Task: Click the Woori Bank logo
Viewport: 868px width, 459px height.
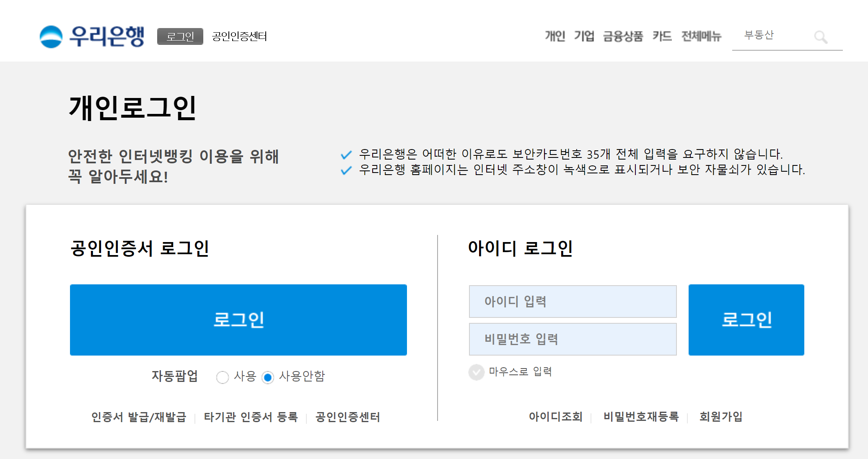Action: 92,36
